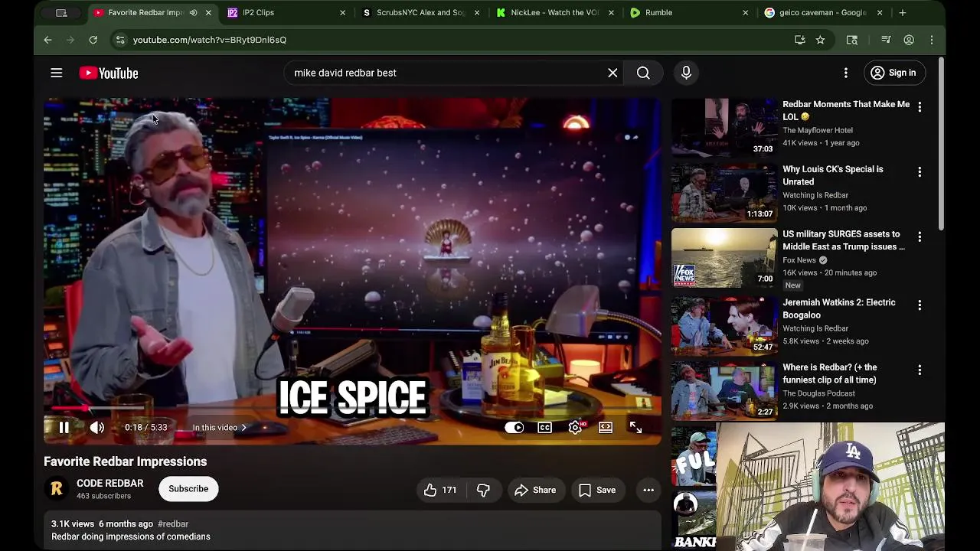Image resolution: width=980 pixels, height=551 pixels.
Task: Switch to IP2 Clips tab
Action: point(286,12)
